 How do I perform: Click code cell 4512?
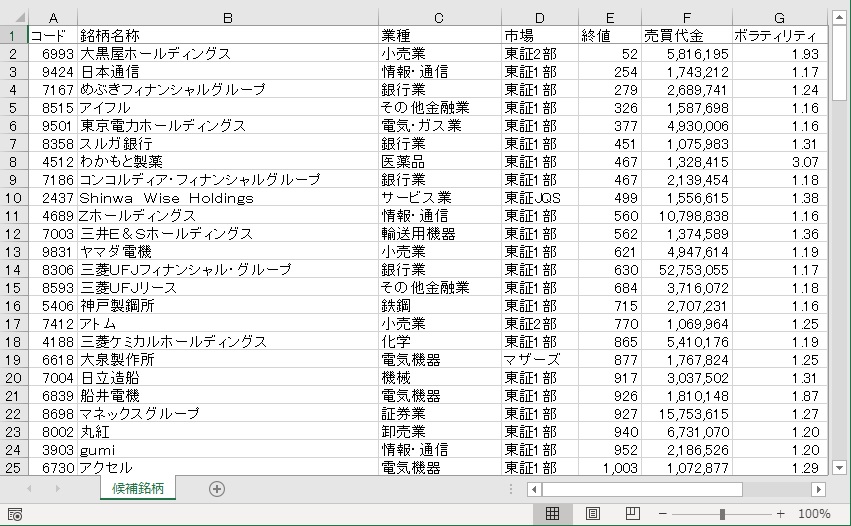click(x=53, y=162)
